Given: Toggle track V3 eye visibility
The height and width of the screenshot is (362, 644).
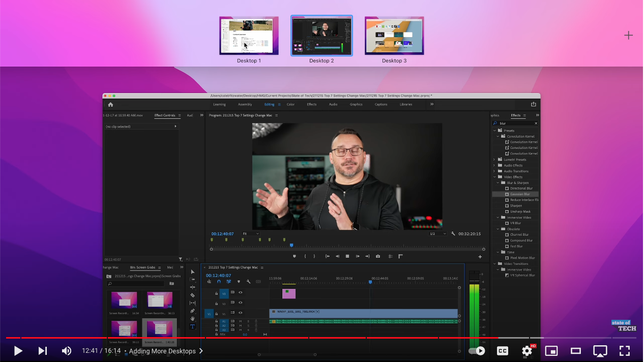Looking at the screenshot, I should (241, 292).
